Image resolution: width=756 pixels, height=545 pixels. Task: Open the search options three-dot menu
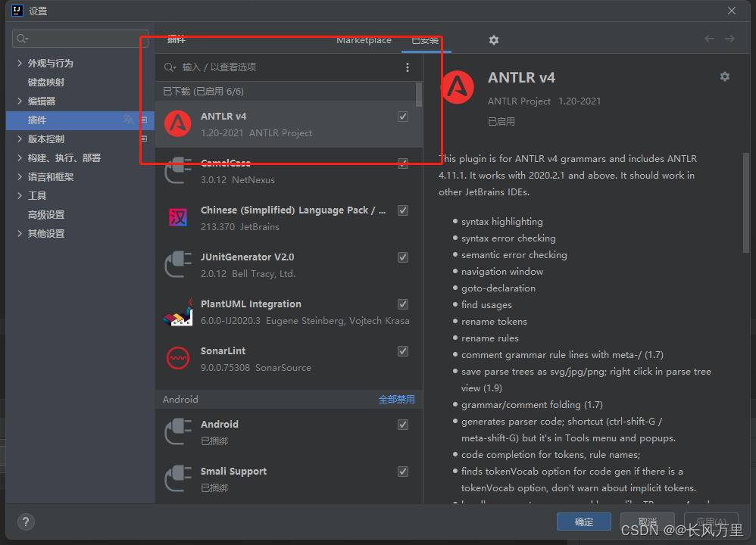click(408, 67)
